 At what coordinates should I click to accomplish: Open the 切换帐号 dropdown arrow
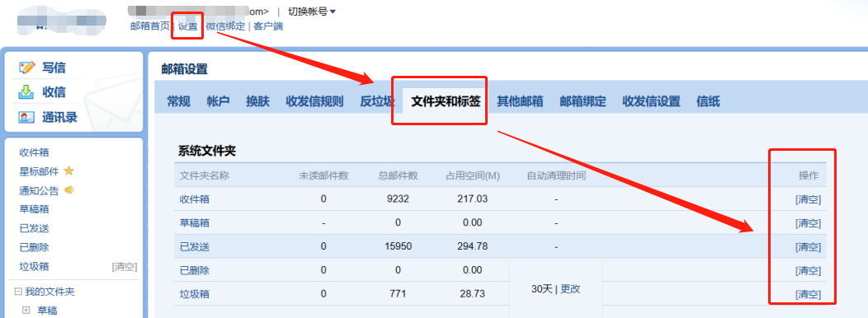(333, 11)
